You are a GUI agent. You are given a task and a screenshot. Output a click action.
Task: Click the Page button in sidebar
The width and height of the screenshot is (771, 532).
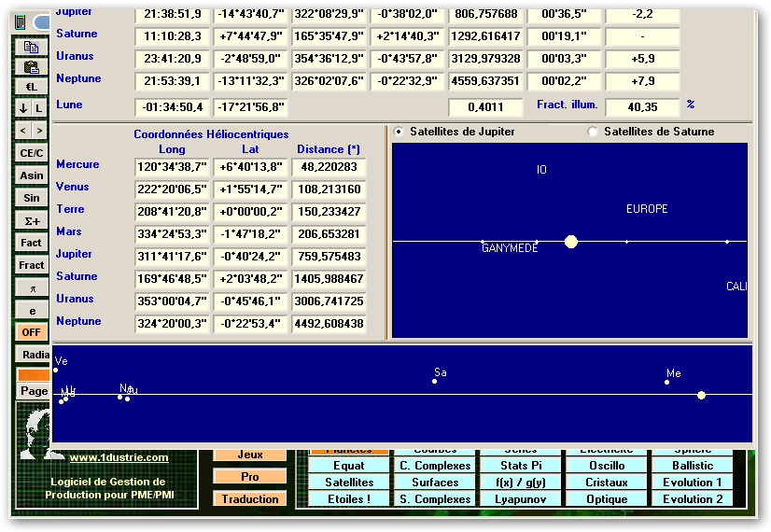(x=35, y=391)
